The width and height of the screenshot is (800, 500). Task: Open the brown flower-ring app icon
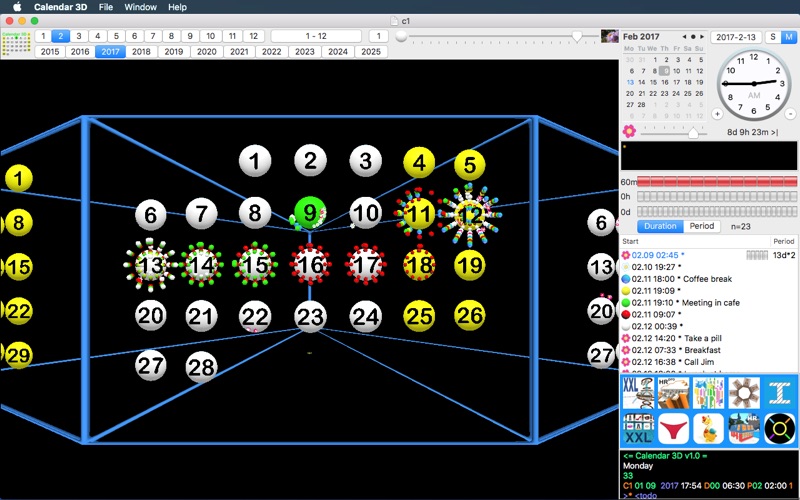743,393
